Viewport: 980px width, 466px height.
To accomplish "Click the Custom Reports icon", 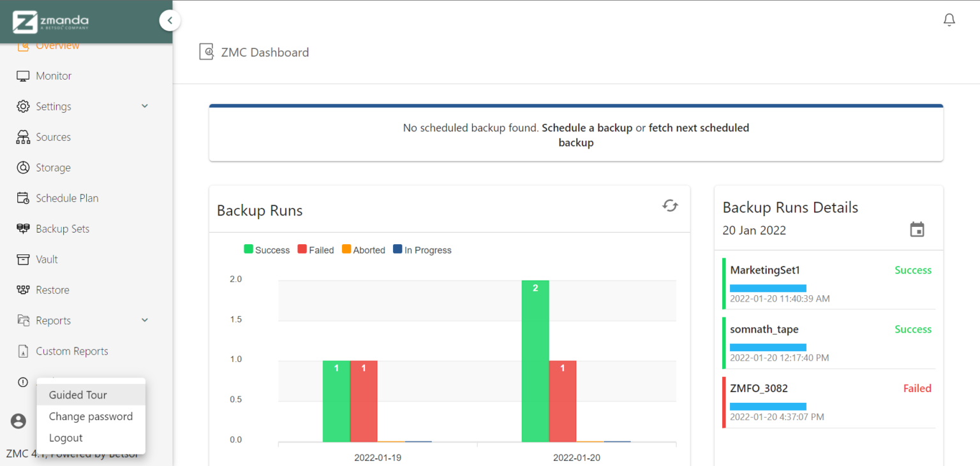I will [x=23, y=351].
